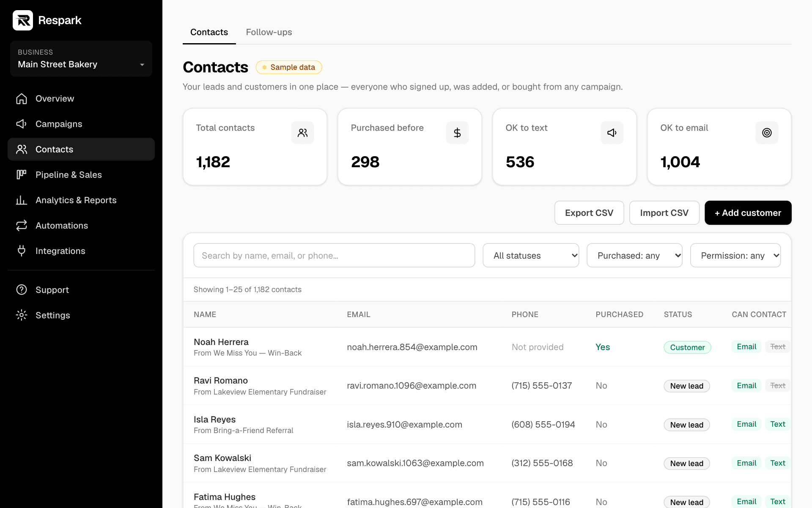Select the Contacts tab at top

209,32
